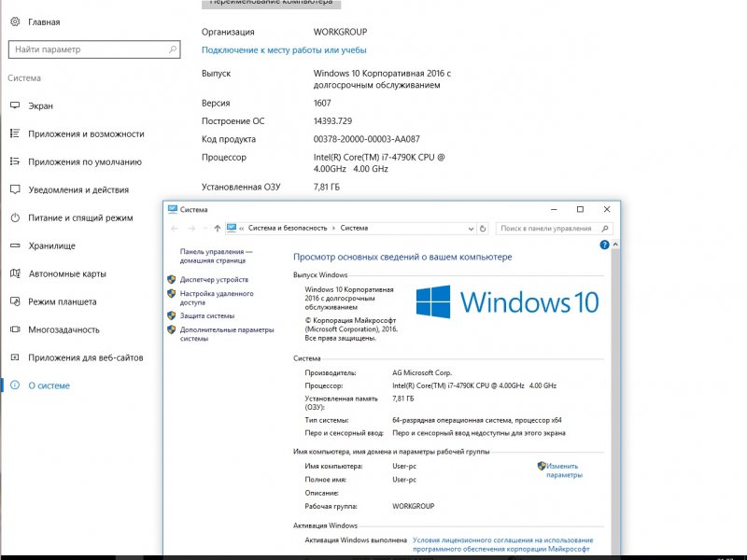Viewport: 747px width, 560px height.
Task: Click the Приложения по умолчанию icon
Action: [15, 161]
